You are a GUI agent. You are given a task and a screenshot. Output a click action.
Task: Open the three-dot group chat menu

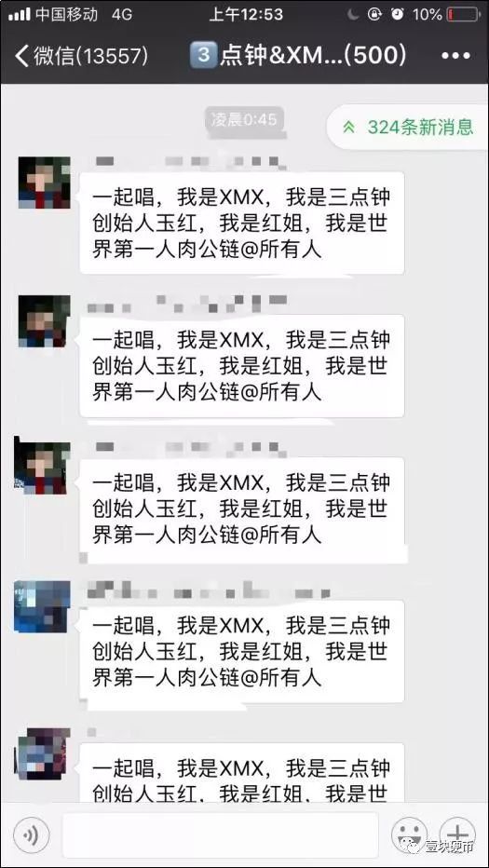(x=455, y=56)
